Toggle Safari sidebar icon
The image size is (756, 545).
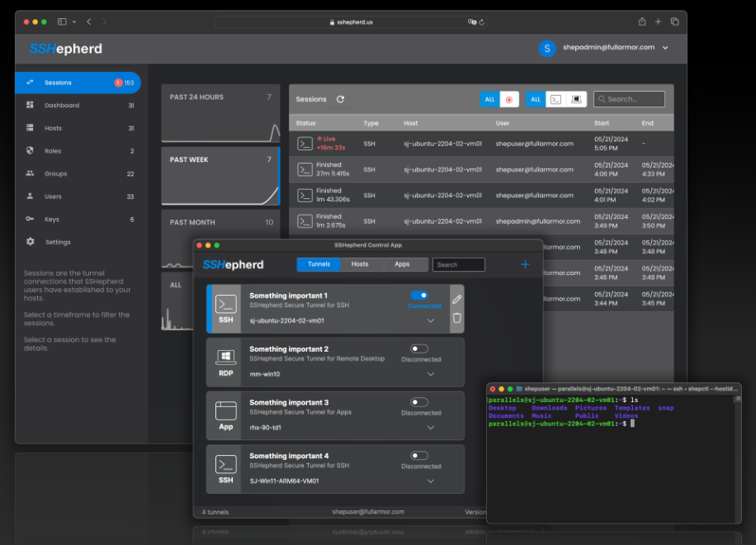coord(62,21)
